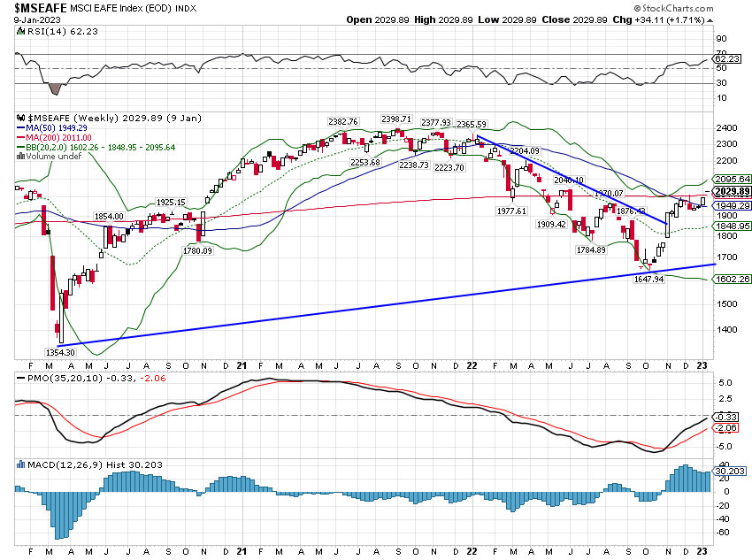Viewport: 752px width, 560px height.
Task: Click the PMO(35,20,10) indicator label
Action: [65, 379]
